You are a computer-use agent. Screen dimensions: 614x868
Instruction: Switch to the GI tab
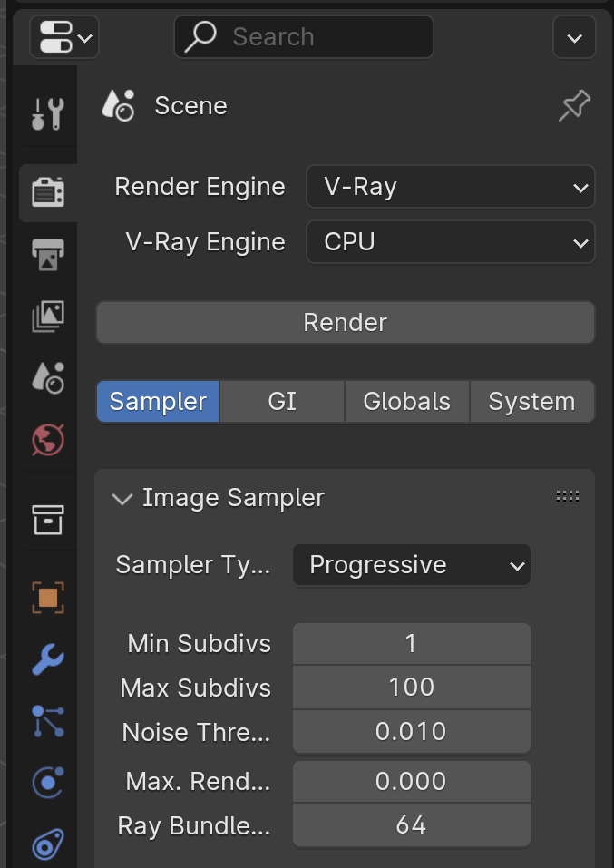click(282, 401)
